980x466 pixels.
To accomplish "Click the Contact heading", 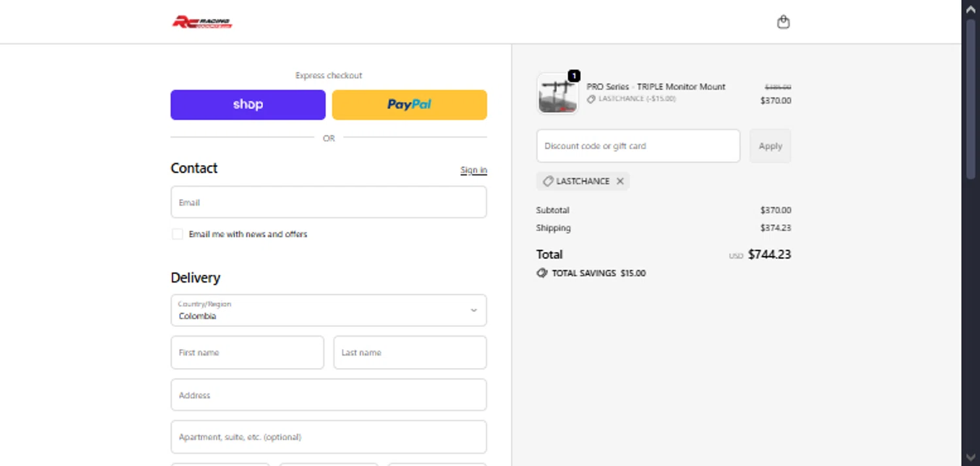I will point(194,168).
